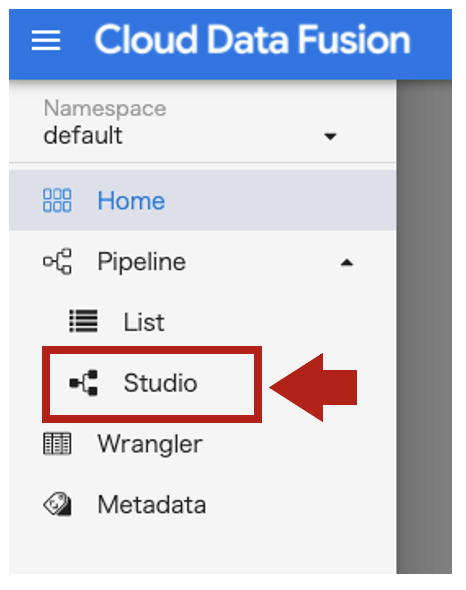The height and width of the screenshot is (590, 466).
Task: Click the Metadata tag icon
Action: click(57, 504)
